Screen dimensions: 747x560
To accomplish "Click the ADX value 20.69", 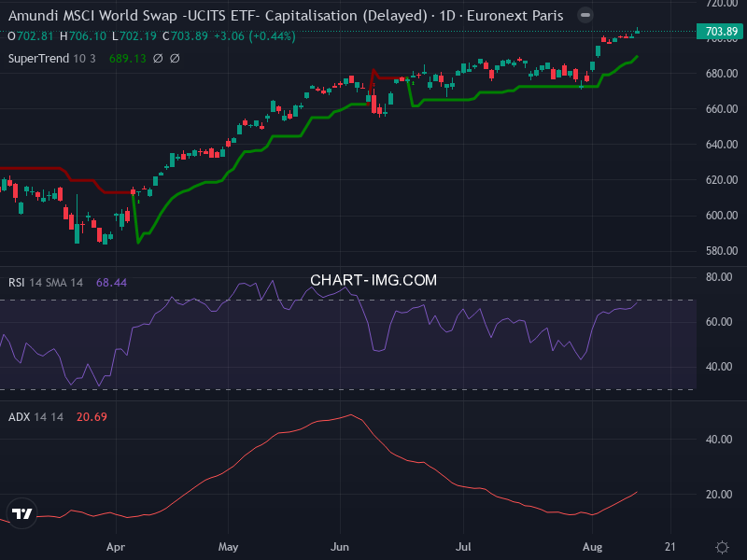I will [92, 417].
